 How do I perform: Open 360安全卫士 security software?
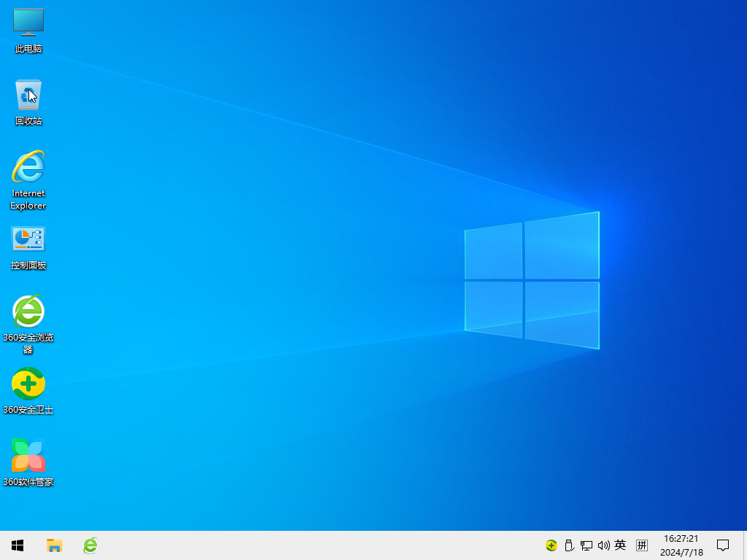pyautogui.click(x=28, y=383)
